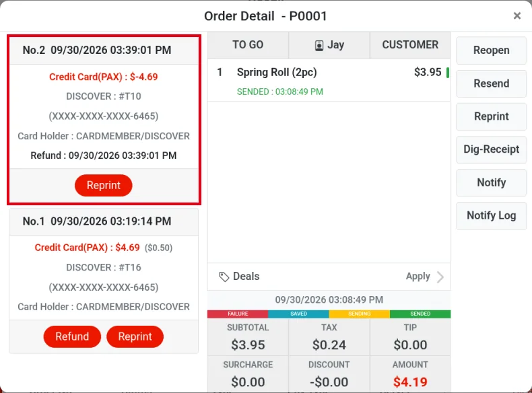
Task: Click the $3.95 item price
Action: pyautogui.click(x=428, y=72)
